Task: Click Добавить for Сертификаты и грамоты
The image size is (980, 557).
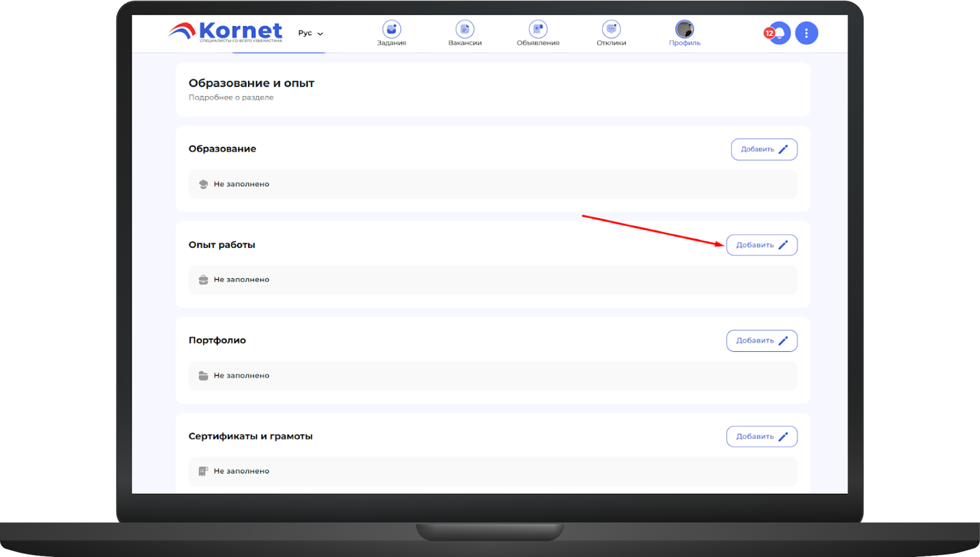Action: (761, 437)
